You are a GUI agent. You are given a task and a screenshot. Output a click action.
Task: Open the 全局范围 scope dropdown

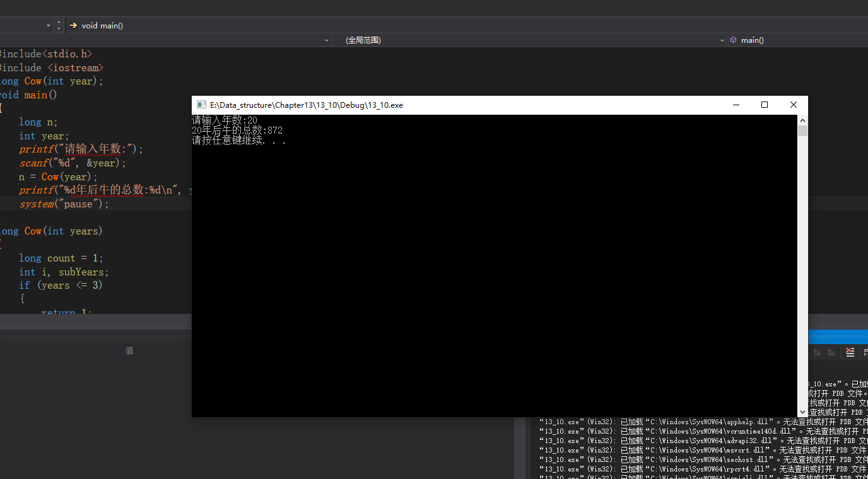point(529,40)
